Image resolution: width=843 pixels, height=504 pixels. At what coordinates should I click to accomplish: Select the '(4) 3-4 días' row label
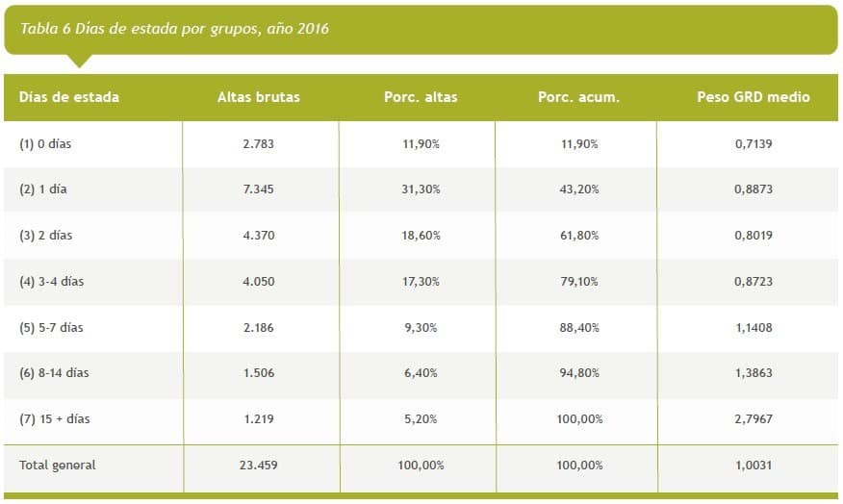click(51, 282)
